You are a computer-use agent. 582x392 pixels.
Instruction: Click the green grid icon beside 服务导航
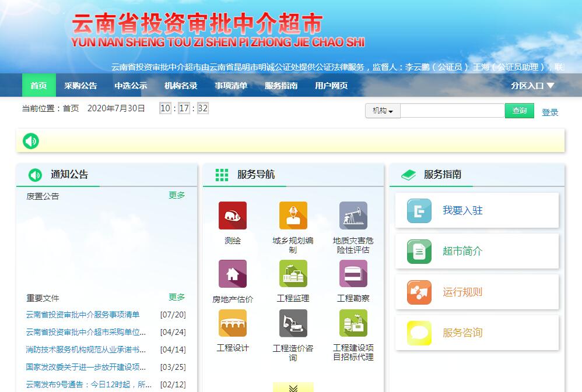click(x=222, y=175)
